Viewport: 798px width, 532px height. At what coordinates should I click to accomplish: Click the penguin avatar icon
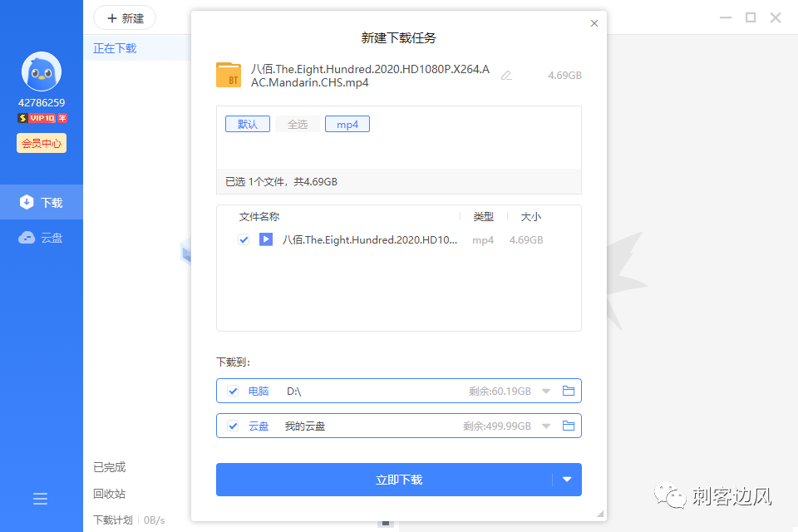click(40, 71)
